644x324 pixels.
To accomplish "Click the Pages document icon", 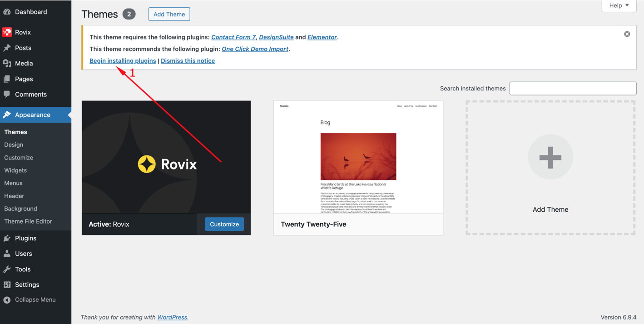I will (x=7, y=79).
